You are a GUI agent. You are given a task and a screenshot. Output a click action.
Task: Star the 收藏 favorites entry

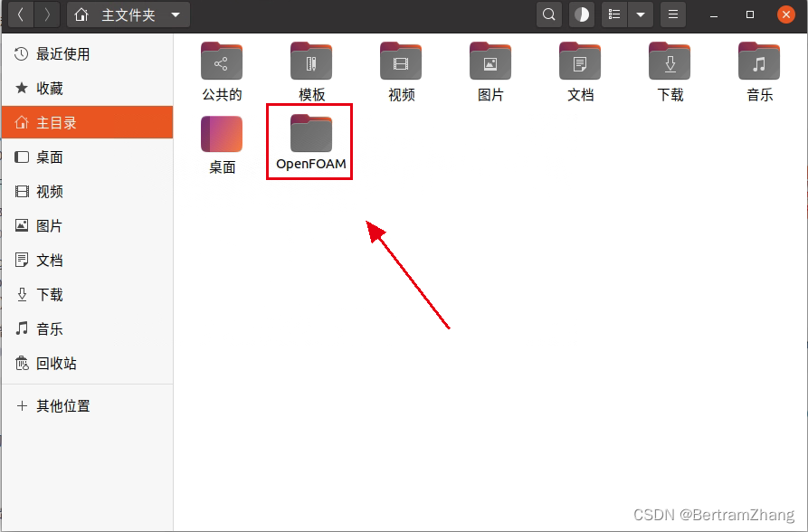pyautogui.click(x=50, y=89)
